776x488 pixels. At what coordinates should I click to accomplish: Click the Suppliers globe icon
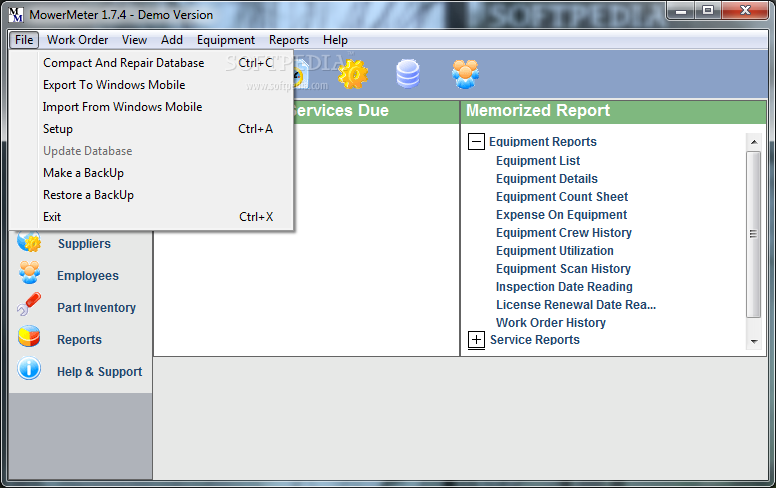(29, 242)
